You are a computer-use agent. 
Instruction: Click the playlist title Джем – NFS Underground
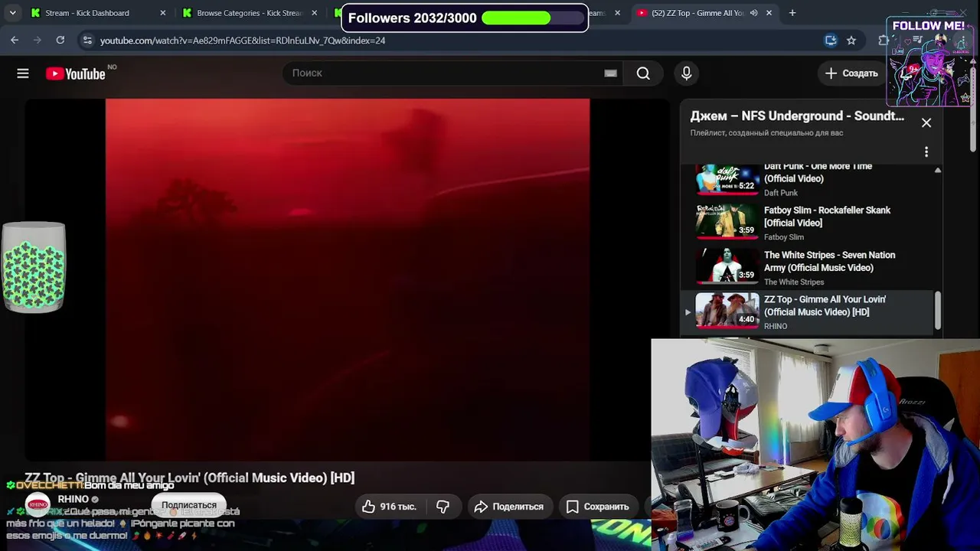(797, 116)
